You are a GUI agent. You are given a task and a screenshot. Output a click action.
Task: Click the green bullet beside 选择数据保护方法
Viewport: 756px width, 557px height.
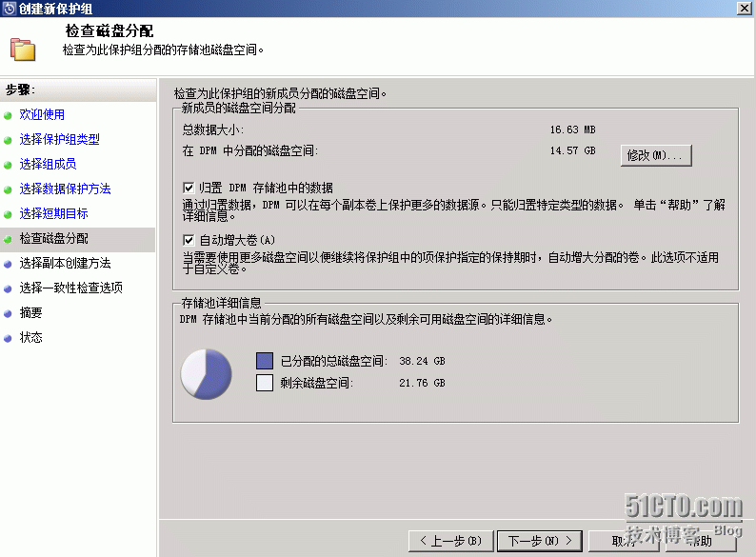coord(8,190)
